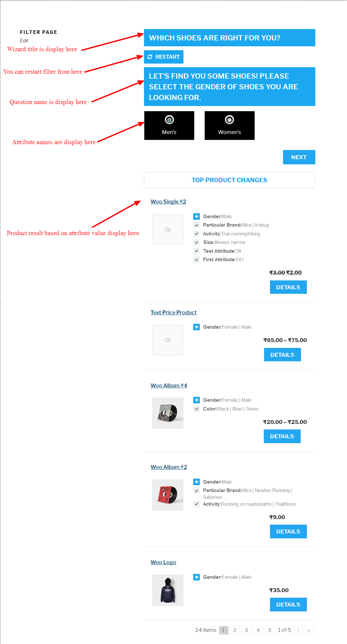
Task: Open Top Product Changes section header
Action: point(229,180)
